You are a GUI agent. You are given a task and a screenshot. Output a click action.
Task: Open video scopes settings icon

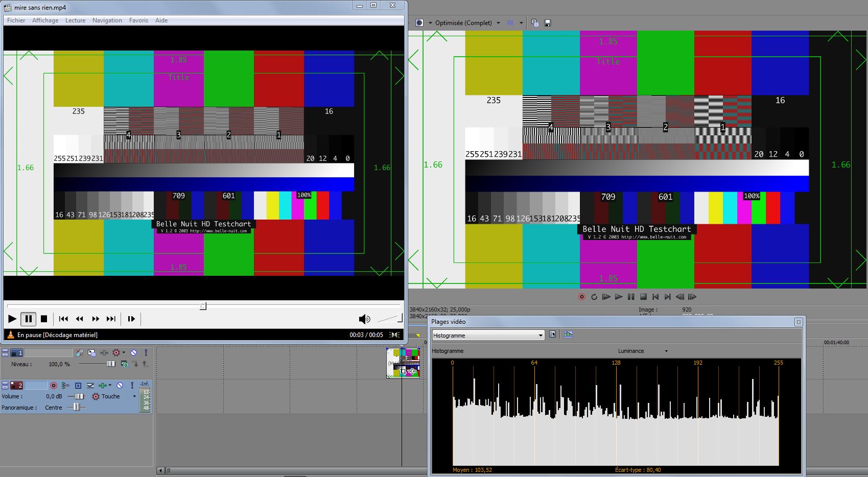tap(553, 335)
